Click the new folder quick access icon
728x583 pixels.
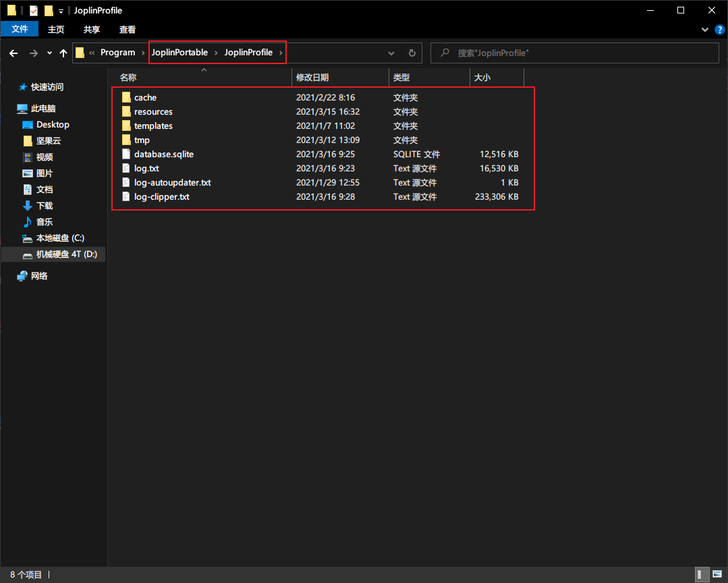click(49, 10)
